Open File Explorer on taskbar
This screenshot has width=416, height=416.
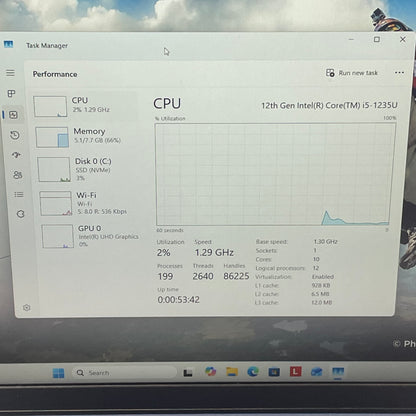pos(232,371)
